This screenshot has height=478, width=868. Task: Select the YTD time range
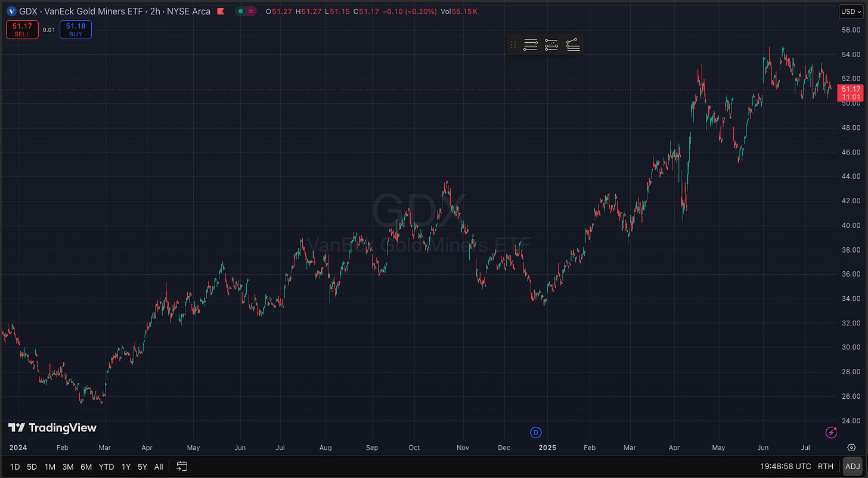click(107, 467)
